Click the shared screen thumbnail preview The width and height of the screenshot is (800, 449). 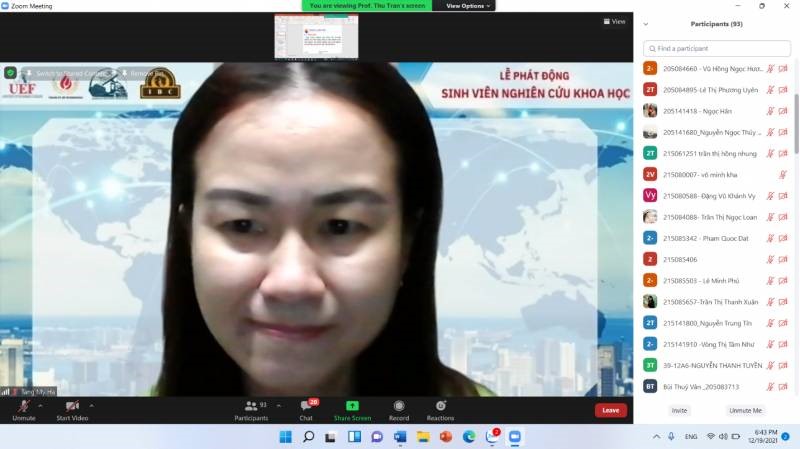tap(316, 37)
